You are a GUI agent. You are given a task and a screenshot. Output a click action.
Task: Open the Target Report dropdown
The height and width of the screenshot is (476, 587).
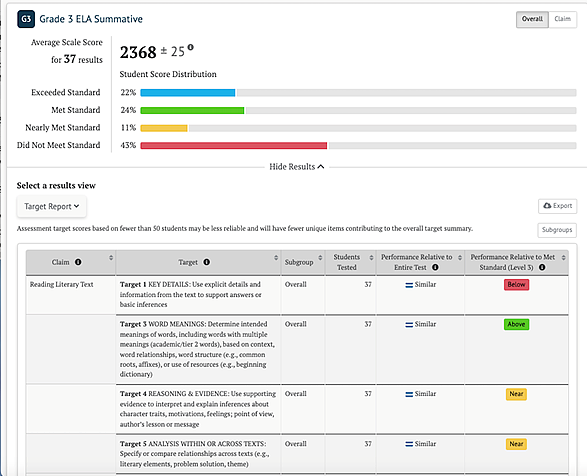tap(52, 206)
